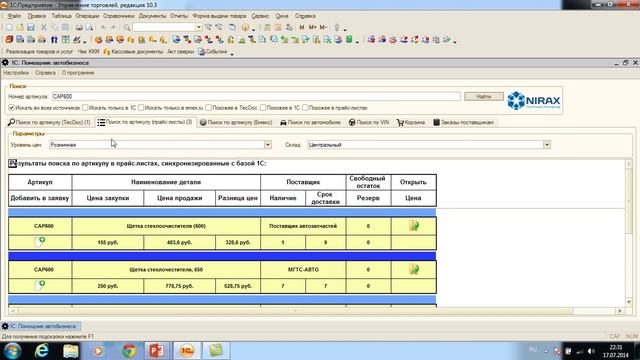
Task: Open the Файл menu
Action: pyautogui.click(x=14, y=16)
